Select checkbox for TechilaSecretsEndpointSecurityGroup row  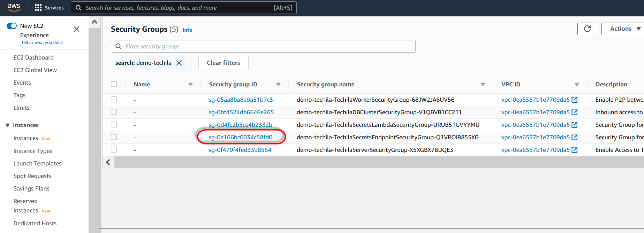[114, 137]
